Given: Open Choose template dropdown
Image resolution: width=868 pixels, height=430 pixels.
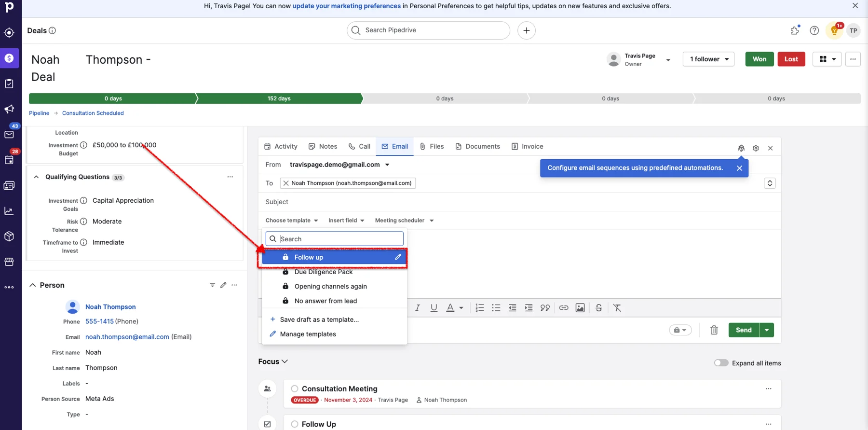Looking at the screenshot, I should (x=292, y=221).
